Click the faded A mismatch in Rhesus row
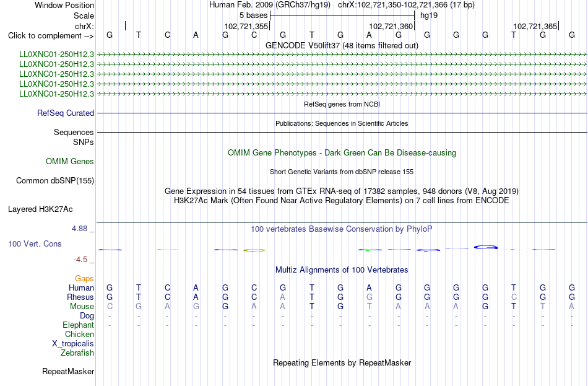Screen dimensions: 588x386 pyautogui.click(x=283, y=297)
